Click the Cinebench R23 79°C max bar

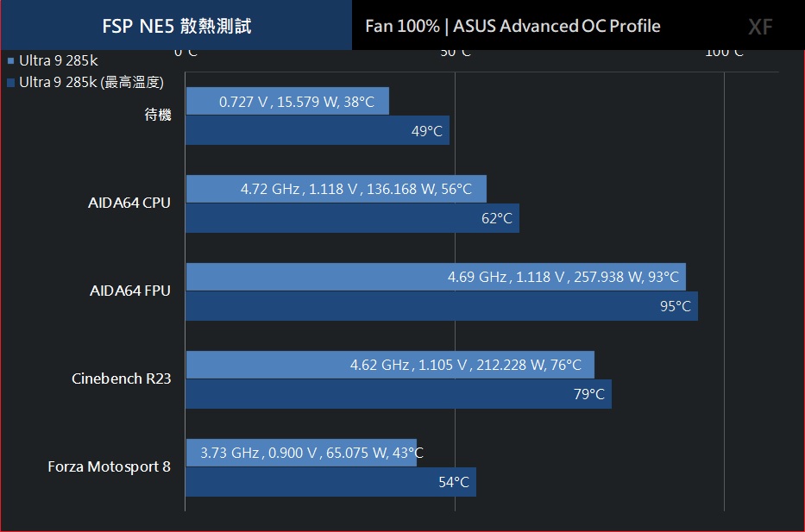tap(399, 394)
